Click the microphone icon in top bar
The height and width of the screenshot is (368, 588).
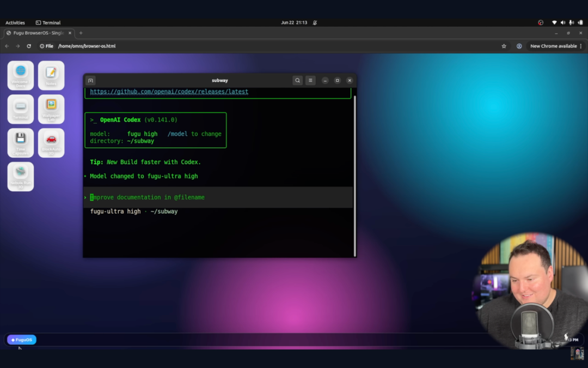point(571,22)
